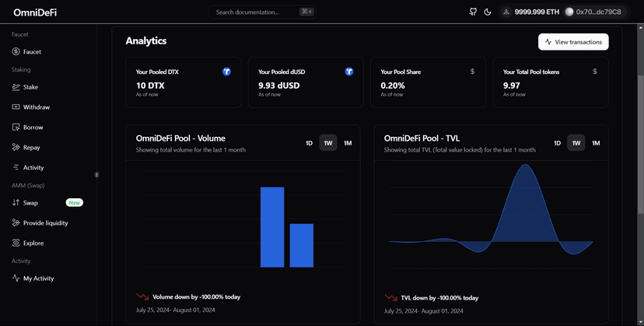Open the Withdraw page
Viewport: 644px width, 326px height.
pyautogui.click(x=36, y=107)
